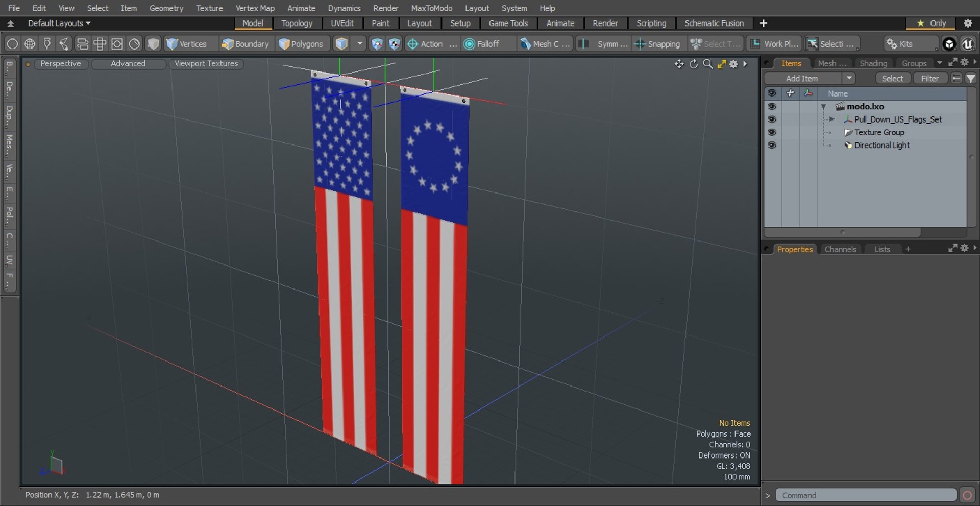Switch to the Groups tab
This screenshot has width=980, height=506.
(914, 63)
